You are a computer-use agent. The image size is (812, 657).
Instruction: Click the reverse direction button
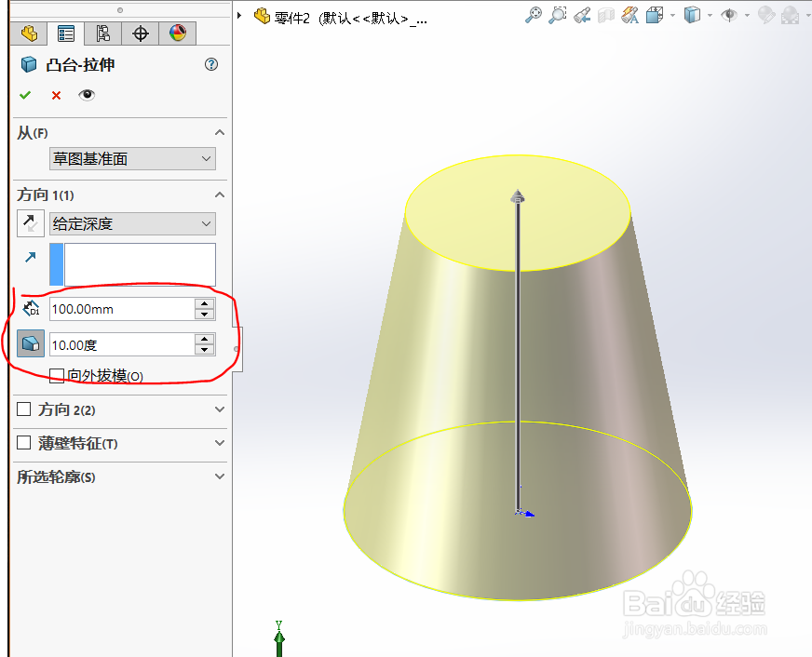point(31,223)
